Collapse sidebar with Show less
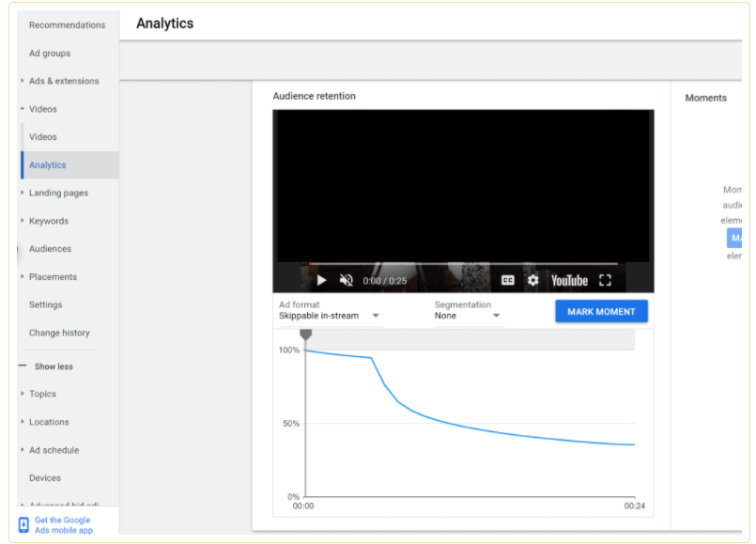Image resolution: width=756 pixels, height=544 pixels. tap(53, 366)
